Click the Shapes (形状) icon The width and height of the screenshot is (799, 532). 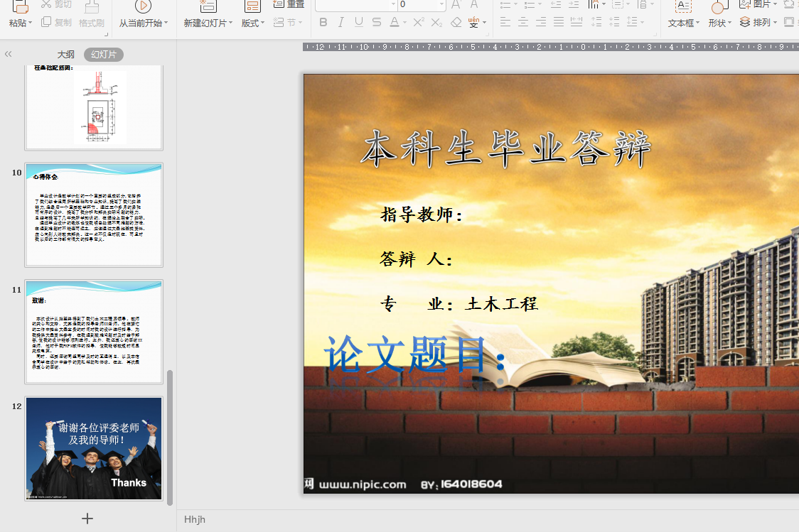pos(719,6)
